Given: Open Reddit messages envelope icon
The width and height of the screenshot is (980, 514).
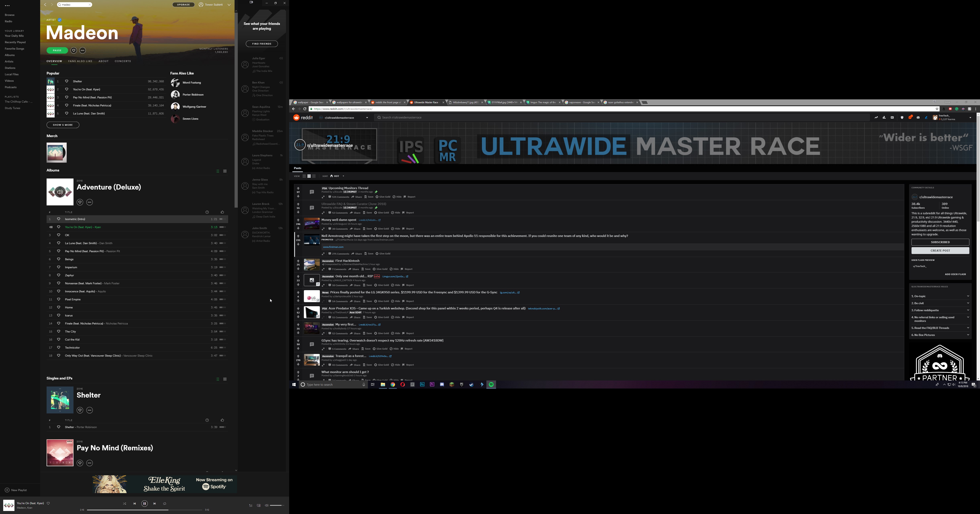Looking at the screenshot, I should 918,118.
